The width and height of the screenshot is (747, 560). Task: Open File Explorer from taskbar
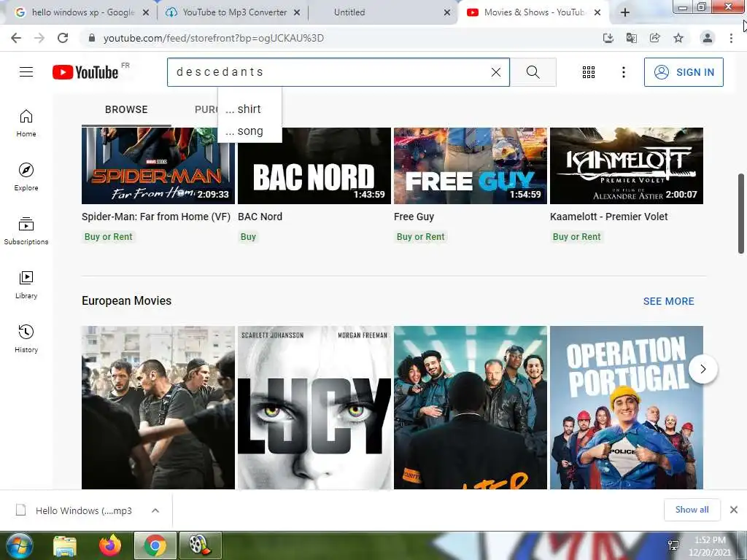[65, 545]
